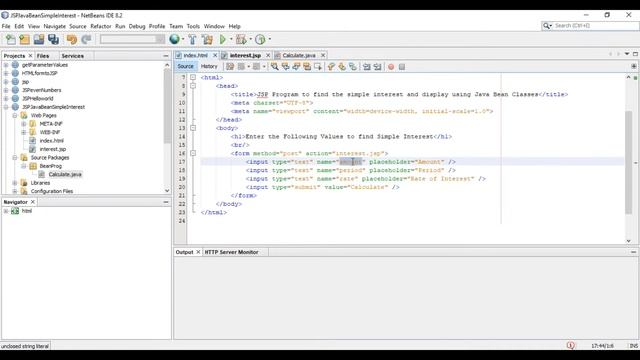640x360 pixels.
Task: Switch to the Services panel tab
Action: coord(73,56)
